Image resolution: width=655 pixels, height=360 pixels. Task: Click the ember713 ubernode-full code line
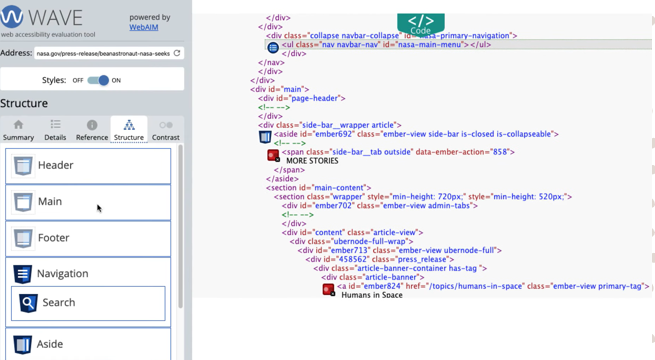click(x=399, y=251)
